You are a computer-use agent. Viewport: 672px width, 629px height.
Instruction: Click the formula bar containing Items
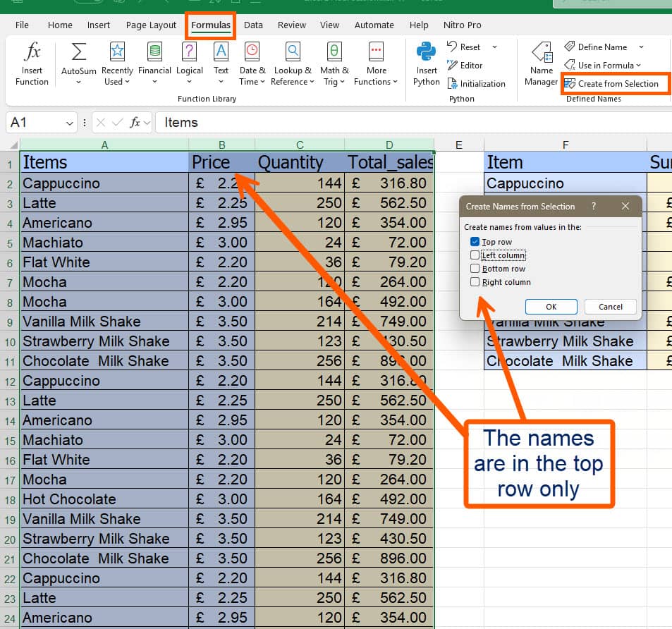pyautogui.click(x=413, y=123)
